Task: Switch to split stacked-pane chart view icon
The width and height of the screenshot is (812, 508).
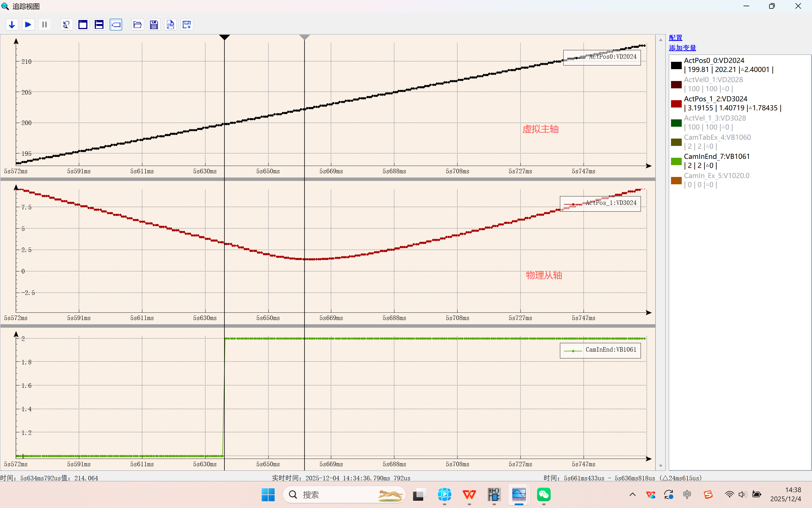Action: 99,25
